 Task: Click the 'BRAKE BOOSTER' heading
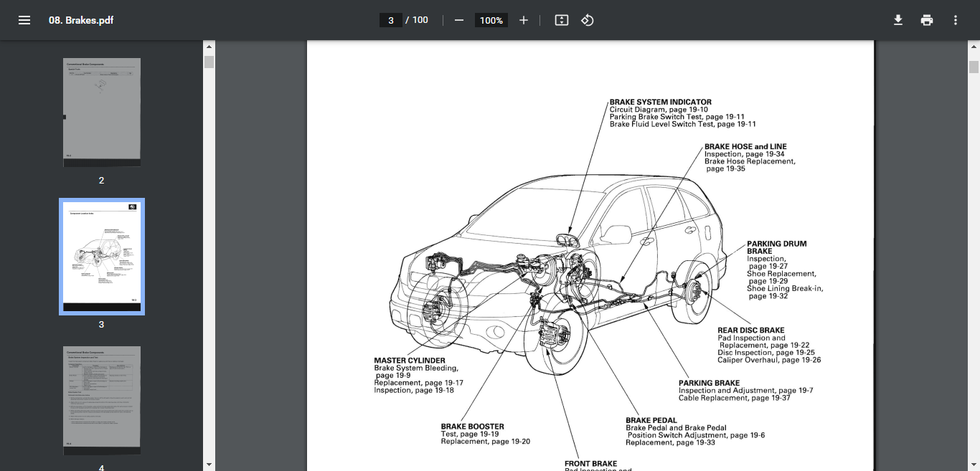(472, 427)
